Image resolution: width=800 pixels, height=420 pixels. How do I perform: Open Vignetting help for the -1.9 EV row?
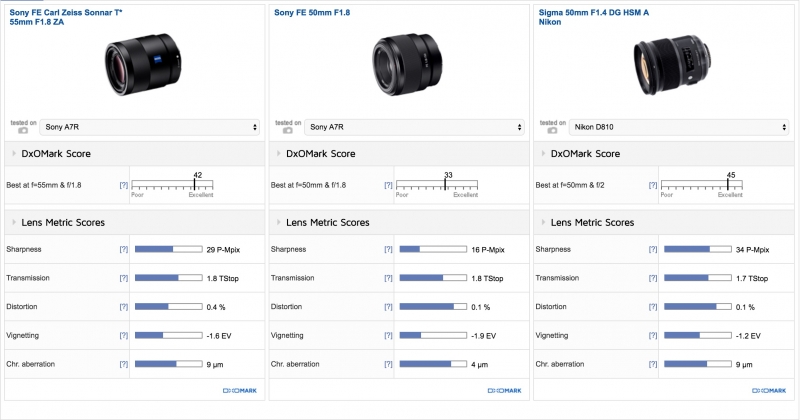pyautogui.click(x=388, y=335)
